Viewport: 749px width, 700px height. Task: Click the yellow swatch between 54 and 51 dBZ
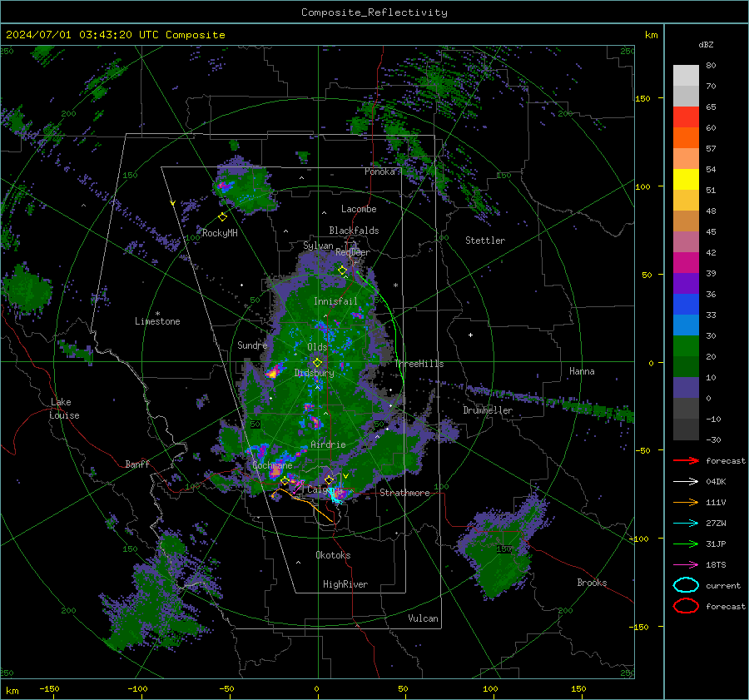(x=686, y=180)
